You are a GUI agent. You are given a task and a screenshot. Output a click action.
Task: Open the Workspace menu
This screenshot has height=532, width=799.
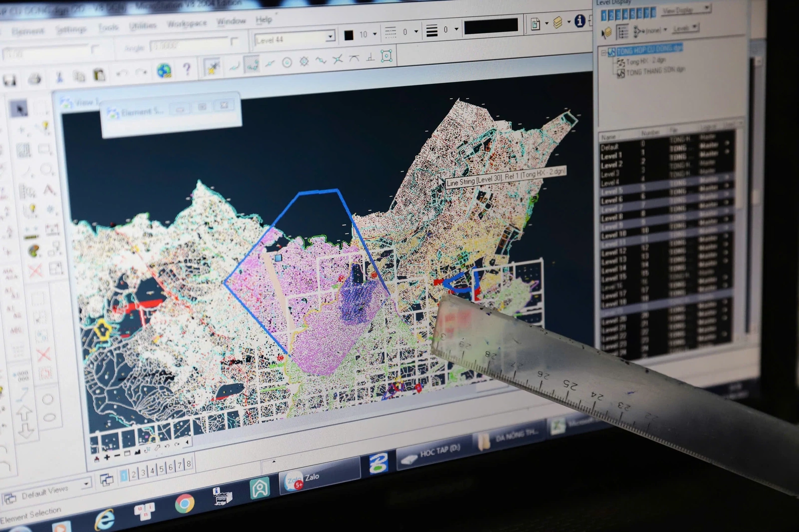coord(187,23)
